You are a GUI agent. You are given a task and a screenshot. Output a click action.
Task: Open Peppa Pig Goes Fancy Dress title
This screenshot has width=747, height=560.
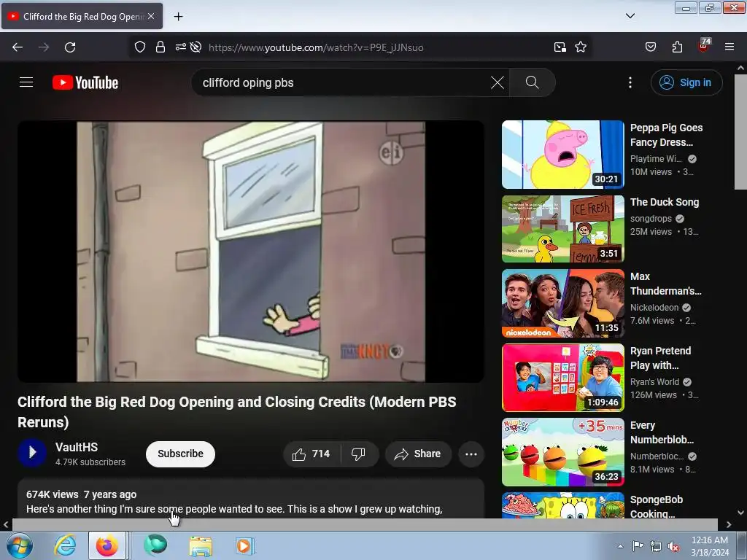(x=666, y=135)
